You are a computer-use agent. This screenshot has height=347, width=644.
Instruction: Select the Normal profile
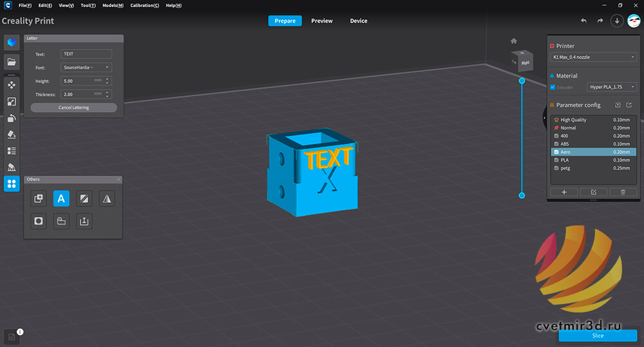click(594, 127)
